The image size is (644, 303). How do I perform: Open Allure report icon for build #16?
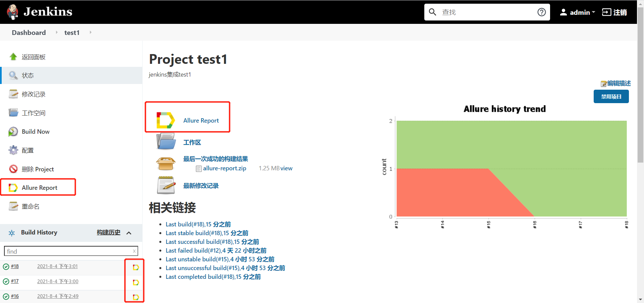(136, 297)
